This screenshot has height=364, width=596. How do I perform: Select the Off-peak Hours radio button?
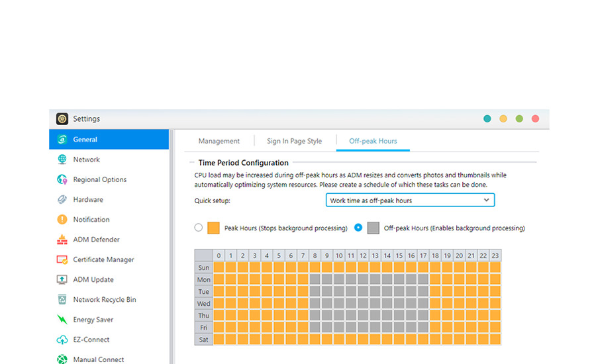[358, 228]
